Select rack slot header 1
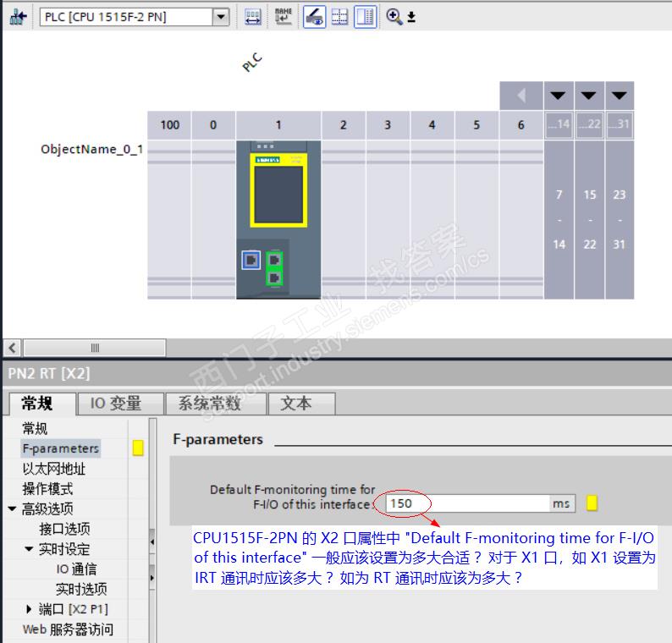The width and height of the screenshot is (672, 643). (x=278, y=125)
